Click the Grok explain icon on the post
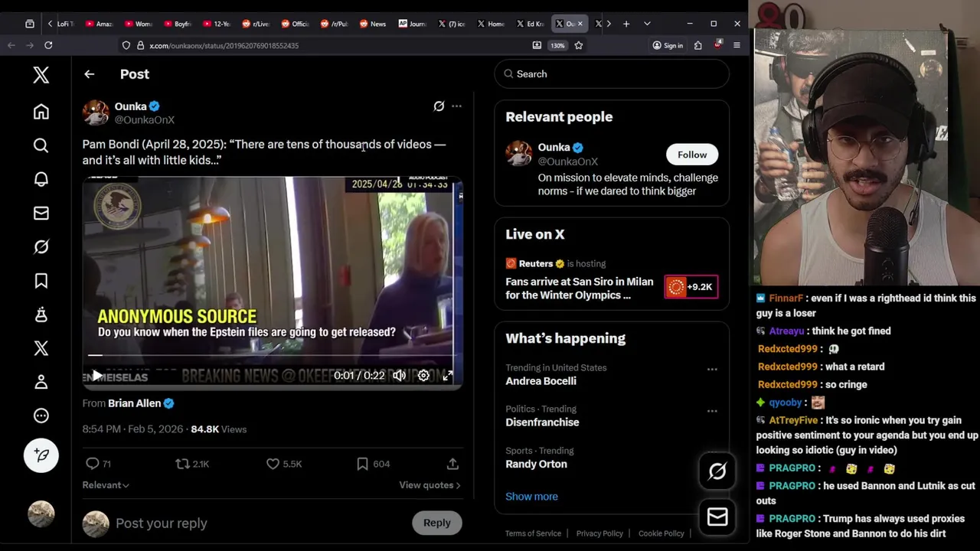This screenshot has height=551, width=980. [x=439, y=106]
